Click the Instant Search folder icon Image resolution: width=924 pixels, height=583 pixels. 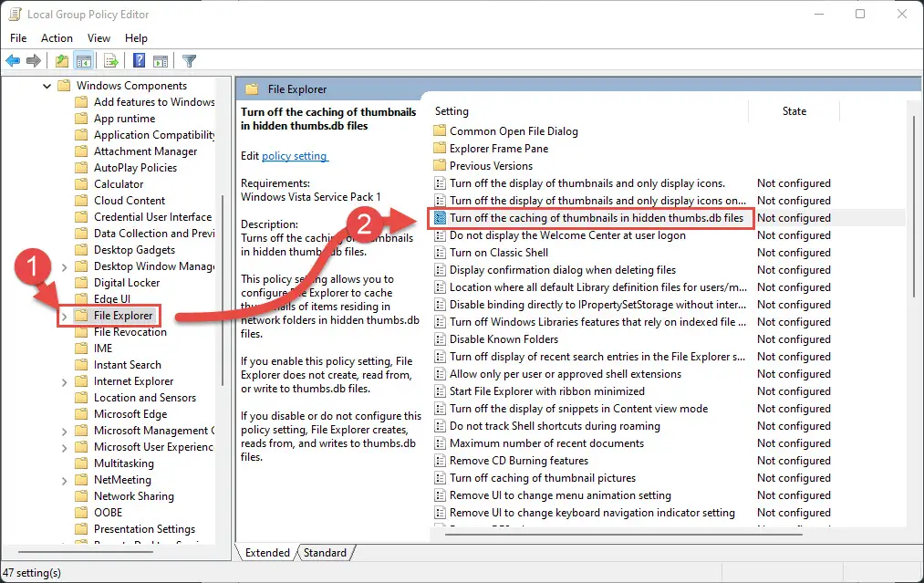[x=81, y=365]
